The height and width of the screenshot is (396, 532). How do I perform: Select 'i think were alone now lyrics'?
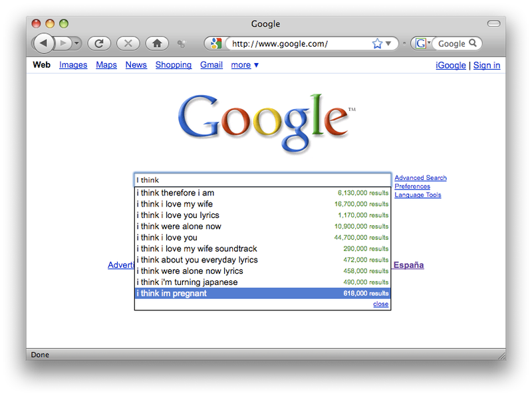pyautogui.click(x=263, y=271)
